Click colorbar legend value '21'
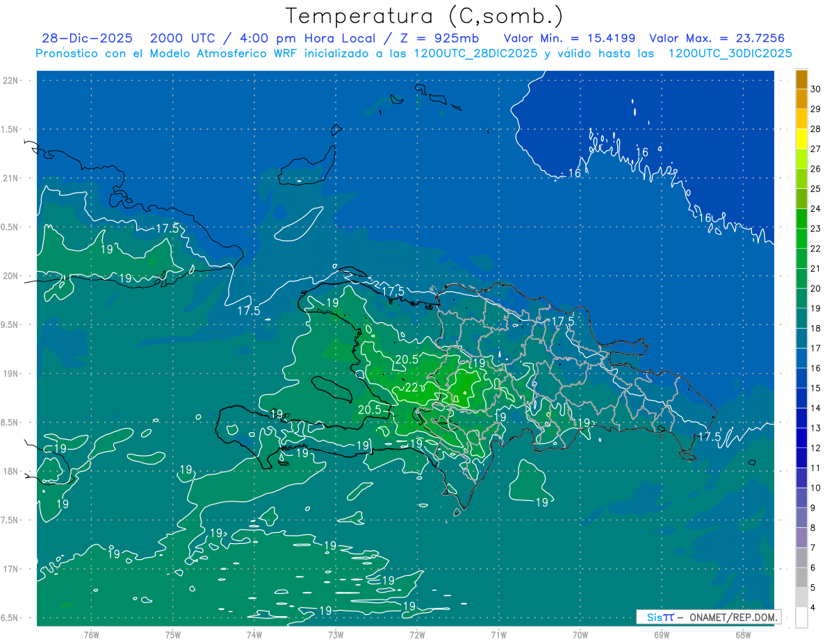This screenshot has width=834, height=644. pos(816,268)
